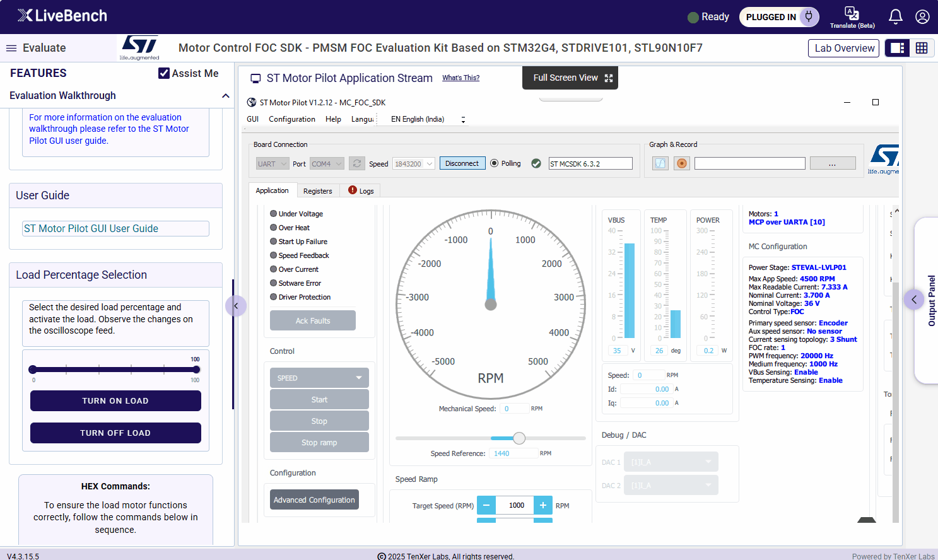The width and height of the screenshot is (938, 560).
Task: Expand the Output Panel arrow
Action: pos(914,300)
